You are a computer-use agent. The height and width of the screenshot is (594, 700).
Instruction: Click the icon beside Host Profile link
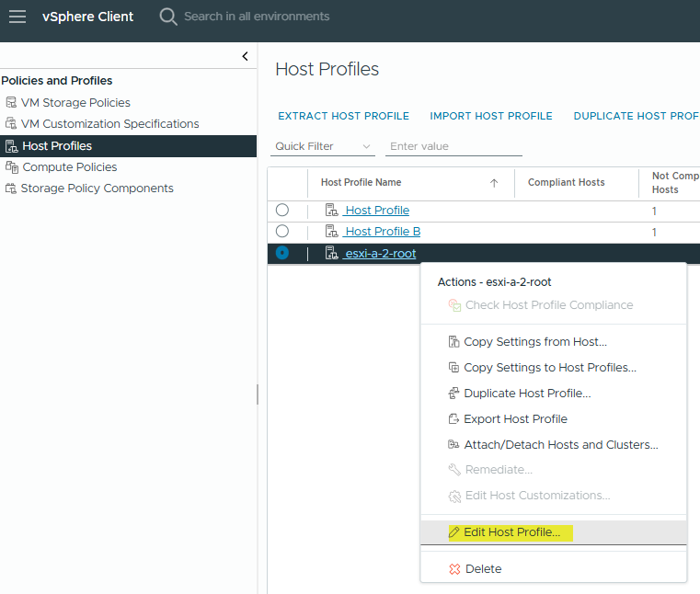(331, 210)
